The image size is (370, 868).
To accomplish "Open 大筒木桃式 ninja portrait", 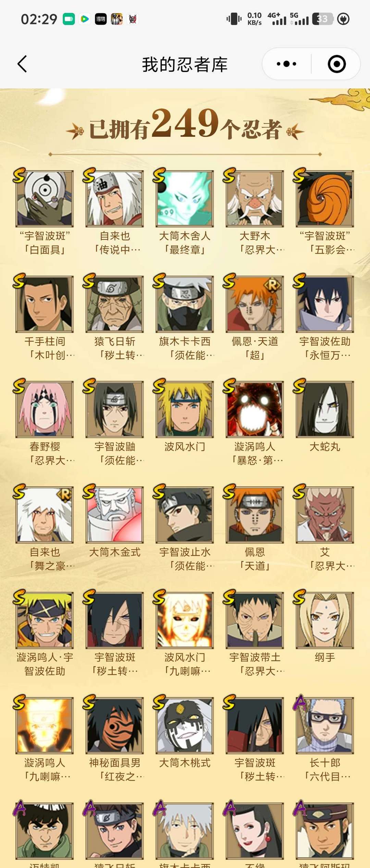I will tap(185, 725).
